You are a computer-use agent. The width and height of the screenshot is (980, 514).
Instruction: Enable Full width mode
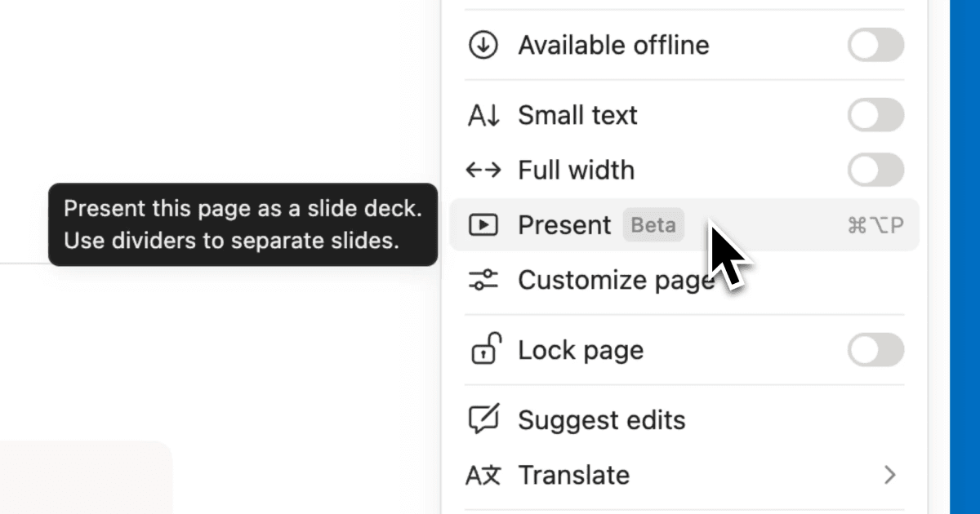[875, 171]
